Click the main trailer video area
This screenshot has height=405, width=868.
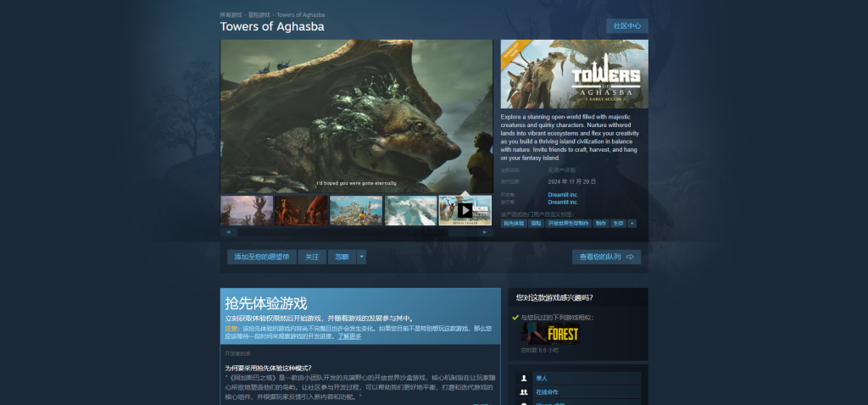[x=357, y=116]
